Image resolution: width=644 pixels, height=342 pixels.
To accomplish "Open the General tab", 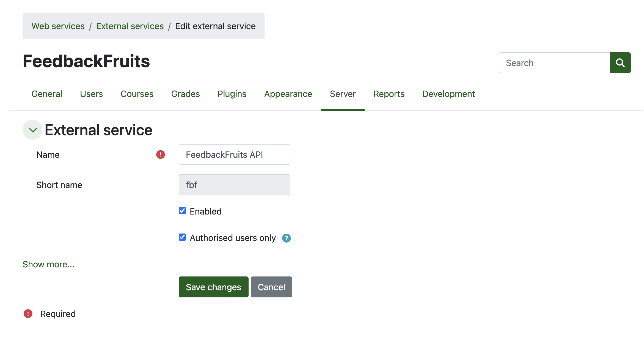I will click(x=47, y=94).
